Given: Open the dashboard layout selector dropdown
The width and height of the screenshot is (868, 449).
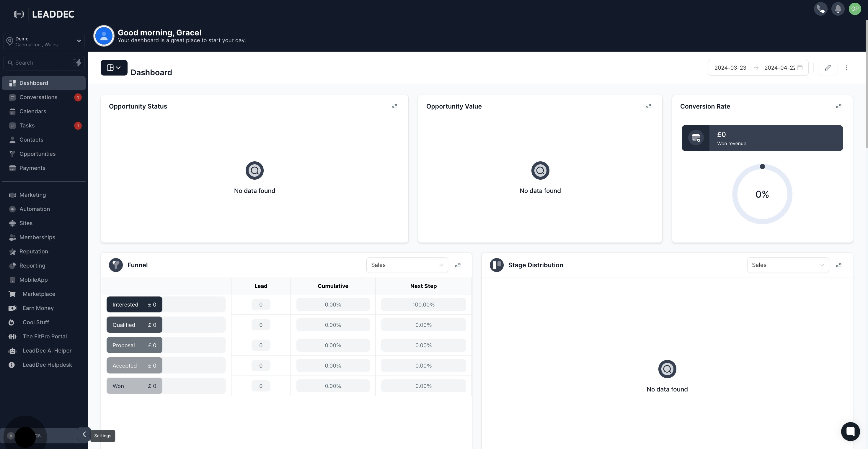Looking at the screenshot, I should pos(114,68).
